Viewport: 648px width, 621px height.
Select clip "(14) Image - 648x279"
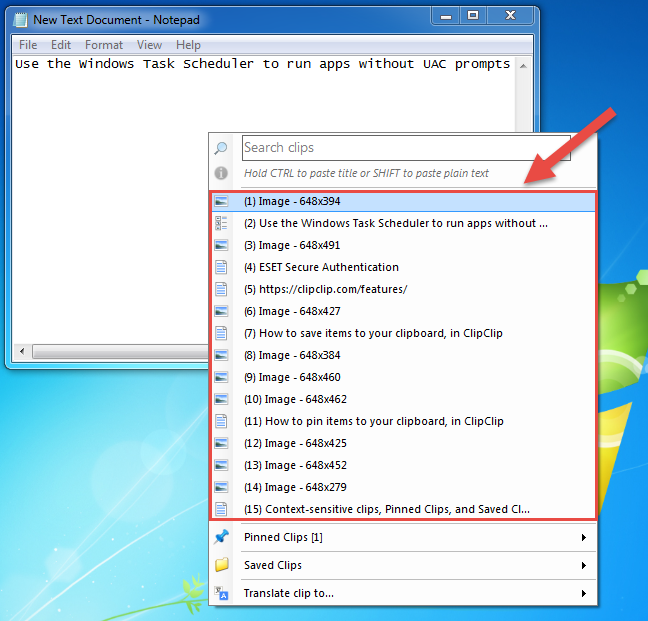[x=403, y=487]
